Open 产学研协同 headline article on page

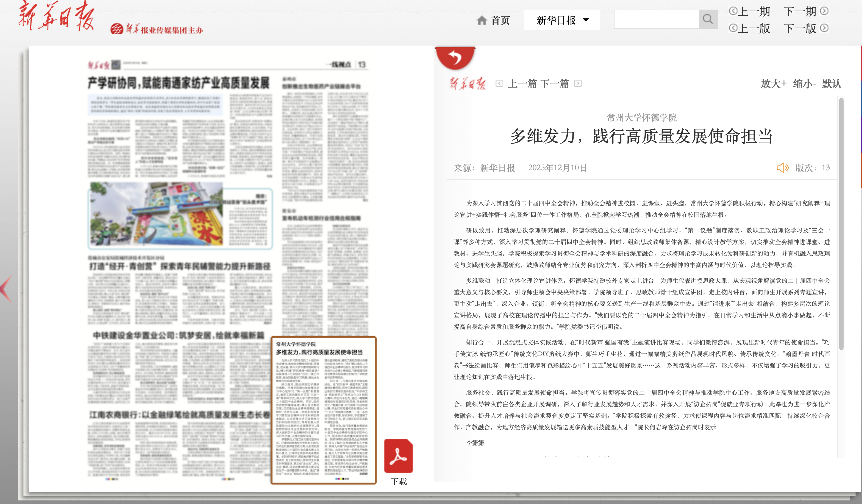179,83
